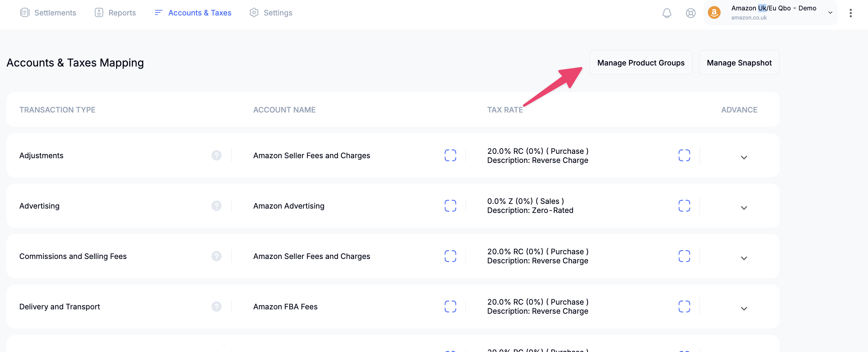Viewport: 868px width, 352px height.
Task: Edit account selector icon in Advertising row
Action: [x=450, y=206]
